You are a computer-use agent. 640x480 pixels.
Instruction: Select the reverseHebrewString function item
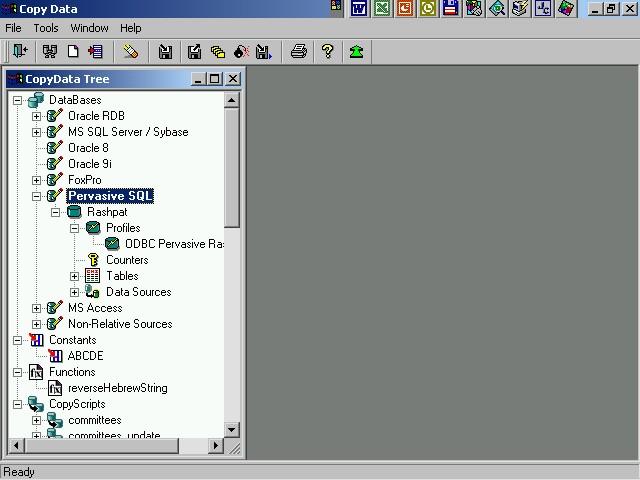[x=117, y=388]
